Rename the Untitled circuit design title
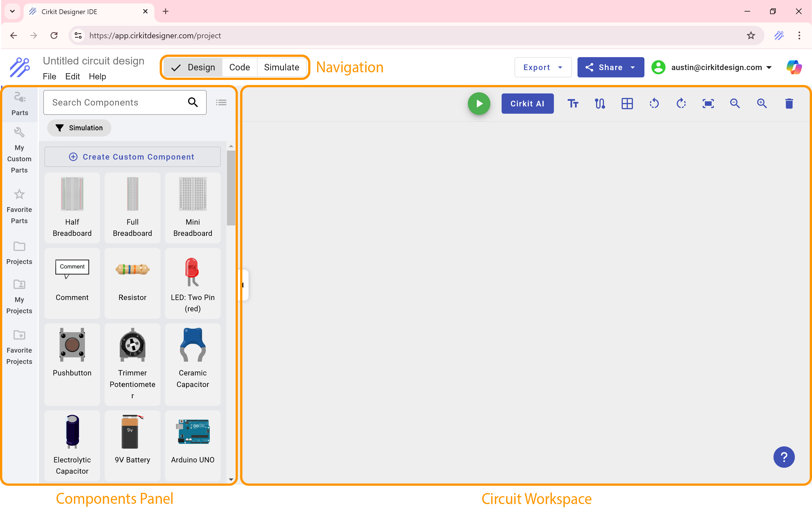Screen dimensions: 812x508 coord(94,61)
